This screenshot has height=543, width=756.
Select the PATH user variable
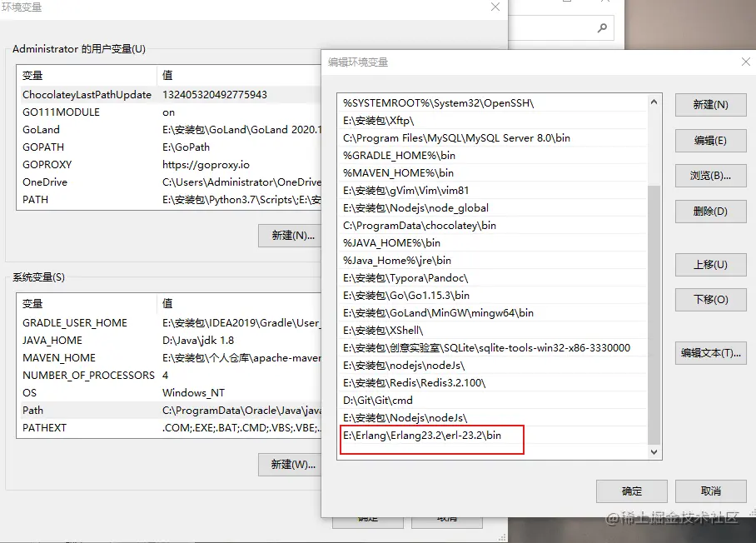tap(169, 199)
